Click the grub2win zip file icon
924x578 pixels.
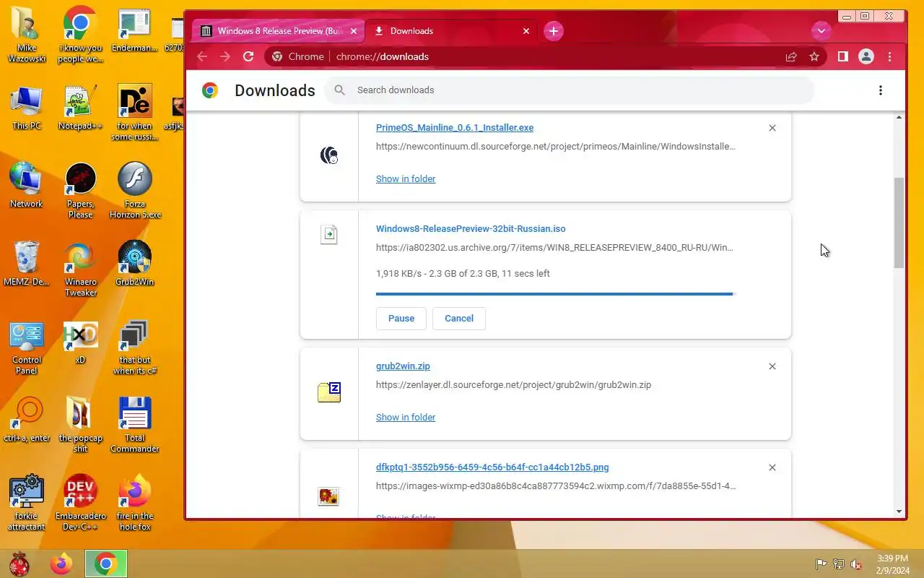(x=329, y=392)
